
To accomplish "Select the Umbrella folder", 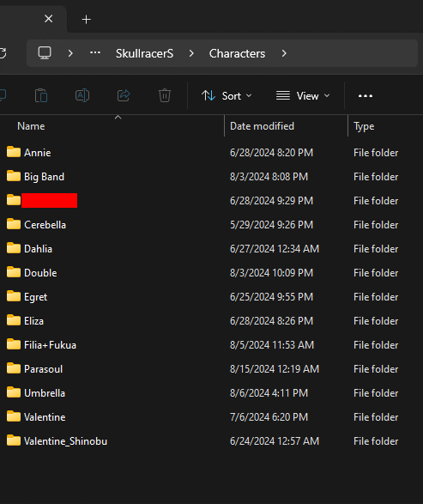I will click(45, 393).
